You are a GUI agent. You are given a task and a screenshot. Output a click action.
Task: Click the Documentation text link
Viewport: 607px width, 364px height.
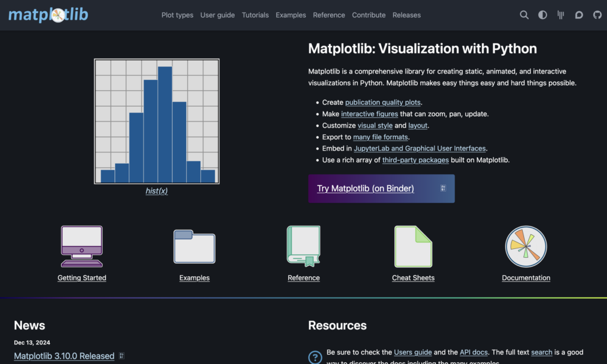(526, 277)
